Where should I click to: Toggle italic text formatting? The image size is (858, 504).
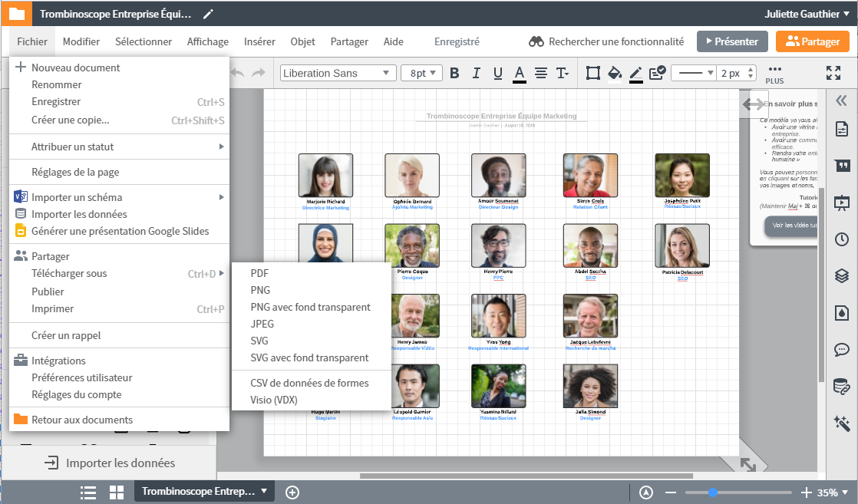(476, 73)
